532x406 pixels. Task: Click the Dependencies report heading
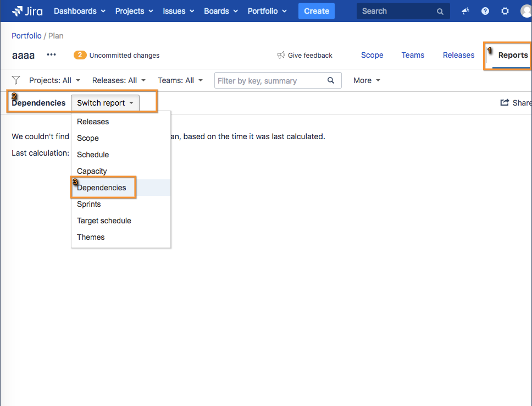38,103
